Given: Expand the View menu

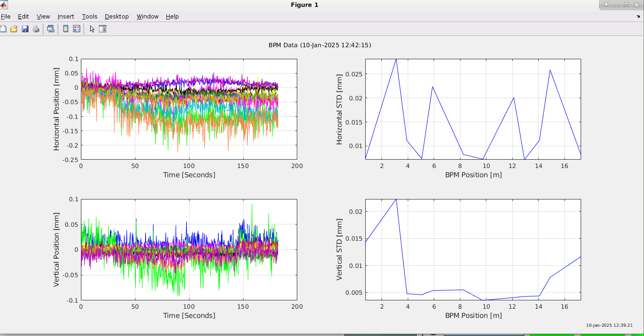Looking at the screenshot, I should [x=43, y=16].
